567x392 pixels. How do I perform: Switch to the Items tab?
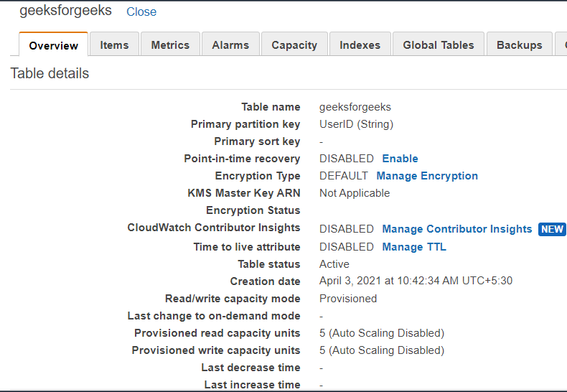pyautogui.click(x=114, y=45)
